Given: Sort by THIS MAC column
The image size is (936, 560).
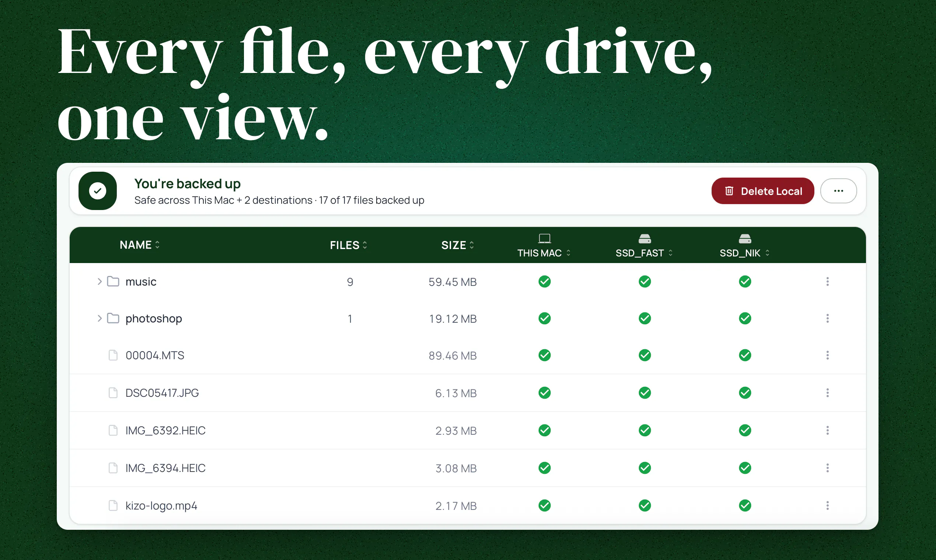Looking at the screenshot, I should [x=544, y=253].
